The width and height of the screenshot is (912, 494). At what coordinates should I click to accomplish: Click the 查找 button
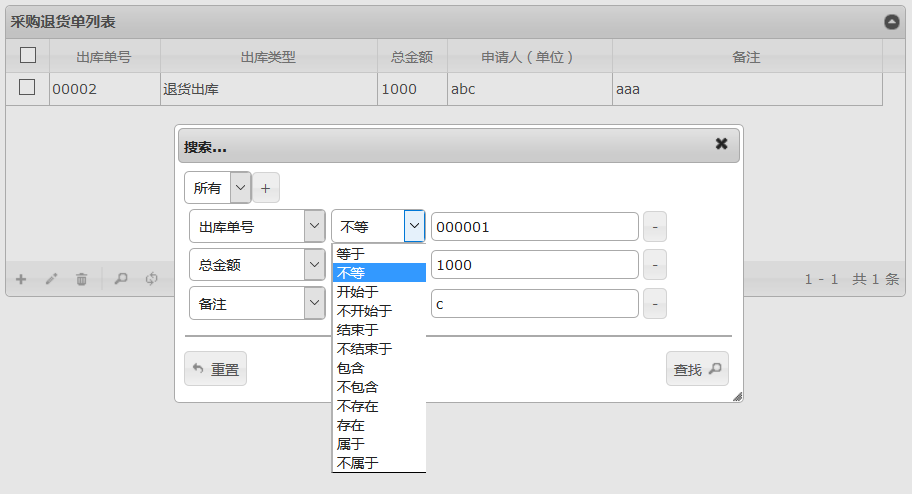(x=697, y=369)
